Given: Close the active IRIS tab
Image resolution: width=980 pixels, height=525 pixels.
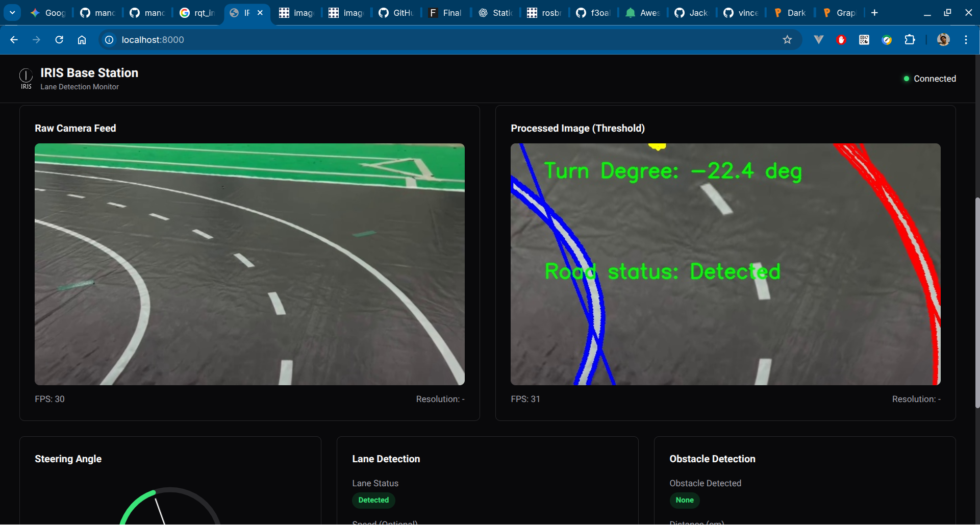Looking at the screenshot, I should (260, 13).
